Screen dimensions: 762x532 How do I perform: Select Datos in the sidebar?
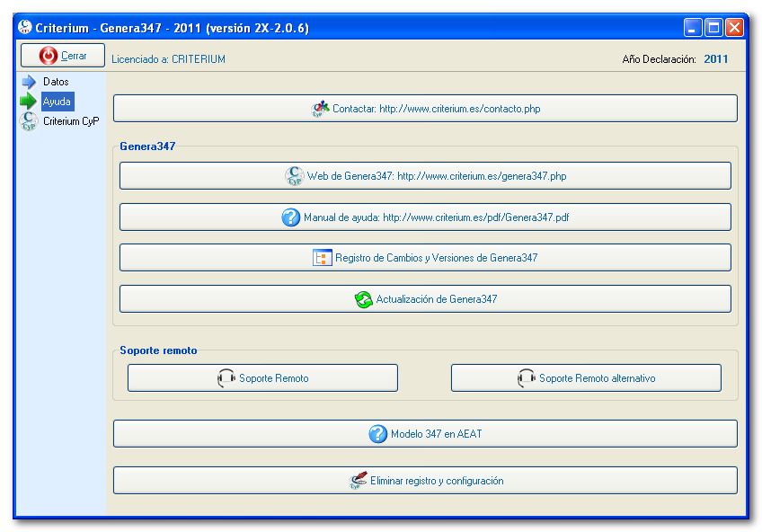point(56,82)
